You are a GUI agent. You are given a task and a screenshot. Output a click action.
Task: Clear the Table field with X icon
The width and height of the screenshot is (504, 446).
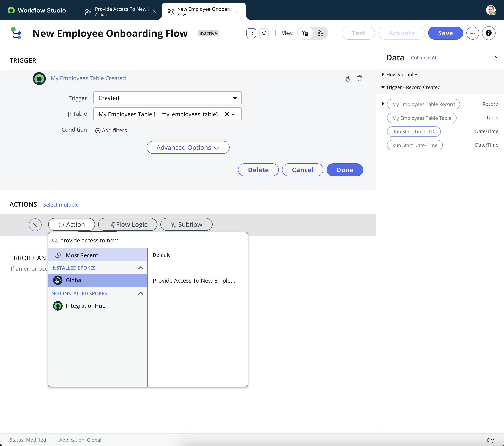pos(227,114)
